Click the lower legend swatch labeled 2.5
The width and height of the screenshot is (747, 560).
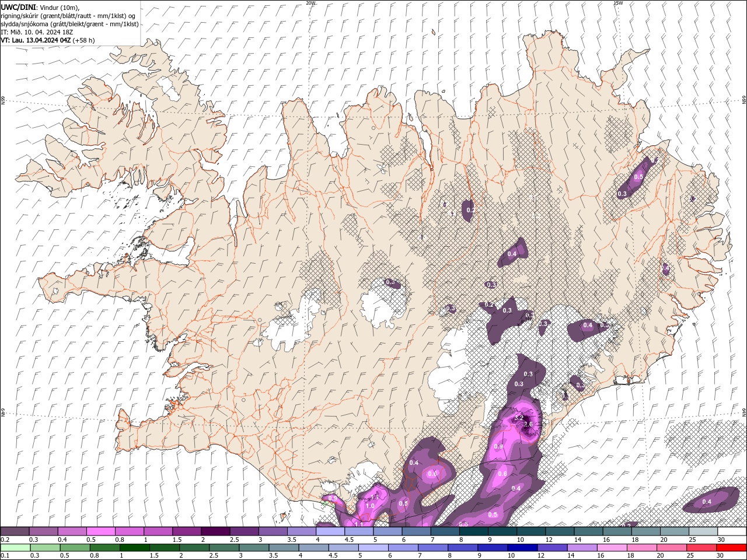[x=224, y=548]
